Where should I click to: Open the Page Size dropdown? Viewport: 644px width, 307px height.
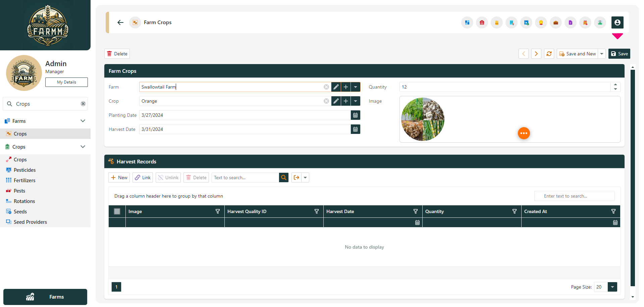[612, 287]
